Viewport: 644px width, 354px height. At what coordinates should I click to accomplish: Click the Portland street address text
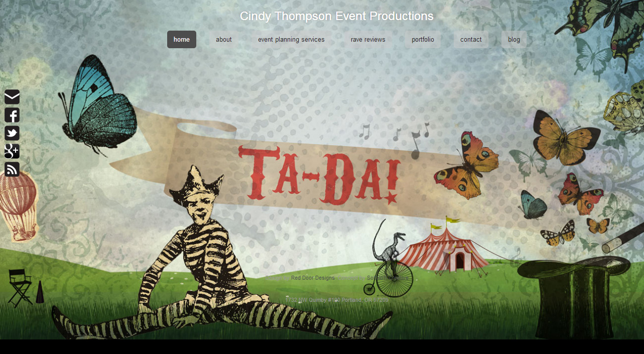tap(337, 300)
